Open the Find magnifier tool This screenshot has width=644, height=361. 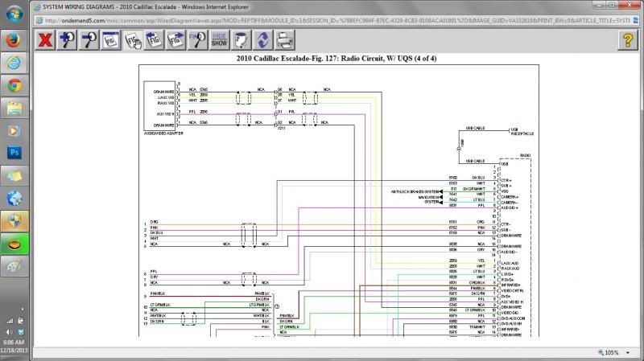pos(197,40)
